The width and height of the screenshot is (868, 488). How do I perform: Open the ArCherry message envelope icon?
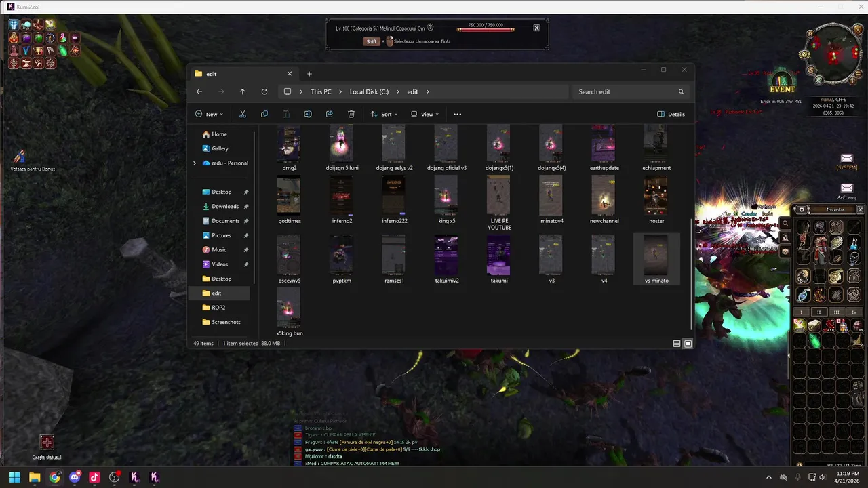[847, 188]
